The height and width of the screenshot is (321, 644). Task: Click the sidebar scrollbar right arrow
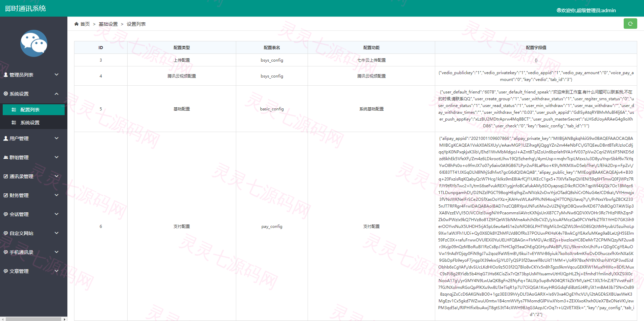(x=64, y=319)
